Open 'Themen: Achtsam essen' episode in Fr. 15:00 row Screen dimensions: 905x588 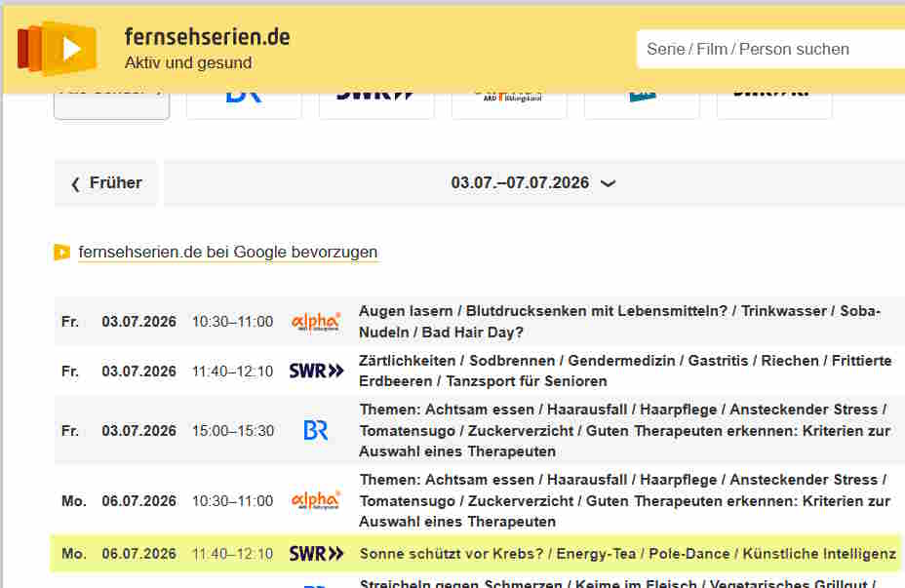click(624, 430)
